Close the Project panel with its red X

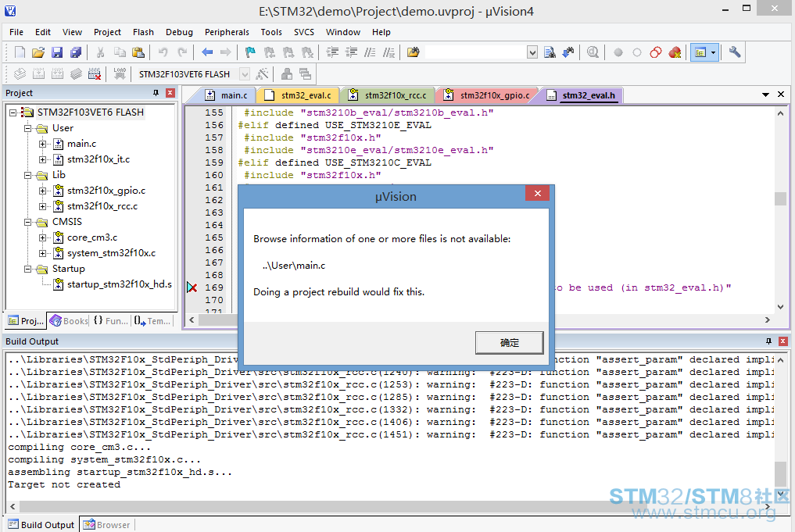[x=170, y=93]
